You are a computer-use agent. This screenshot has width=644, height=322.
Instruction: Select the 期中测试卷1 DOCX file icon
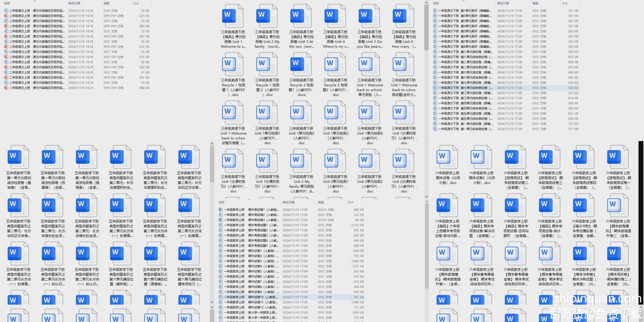[x=221, y=210]
